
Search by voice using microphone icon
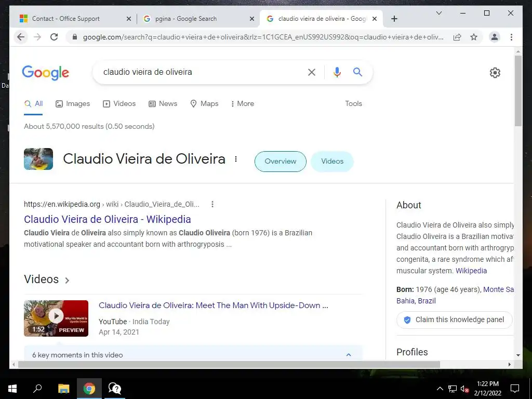337,72
